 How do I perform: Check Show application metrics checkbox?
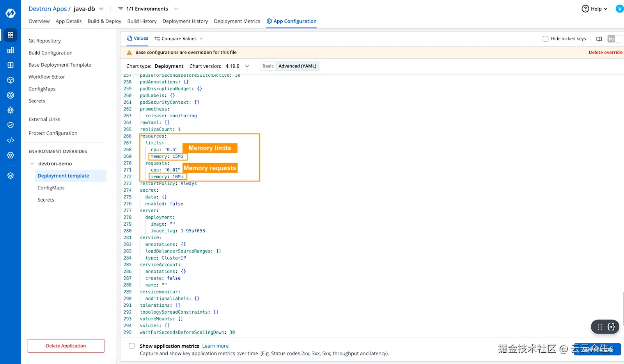click(131, 346)
